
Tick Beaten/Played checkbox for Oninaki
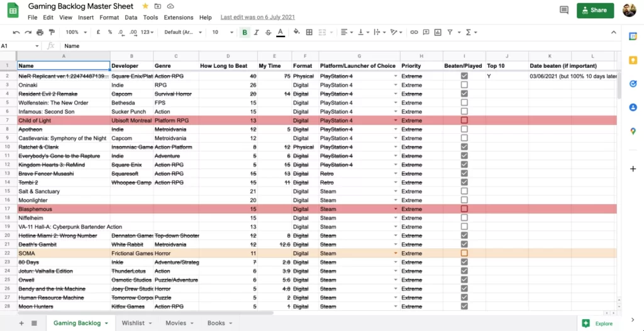[x=464, y=85]
